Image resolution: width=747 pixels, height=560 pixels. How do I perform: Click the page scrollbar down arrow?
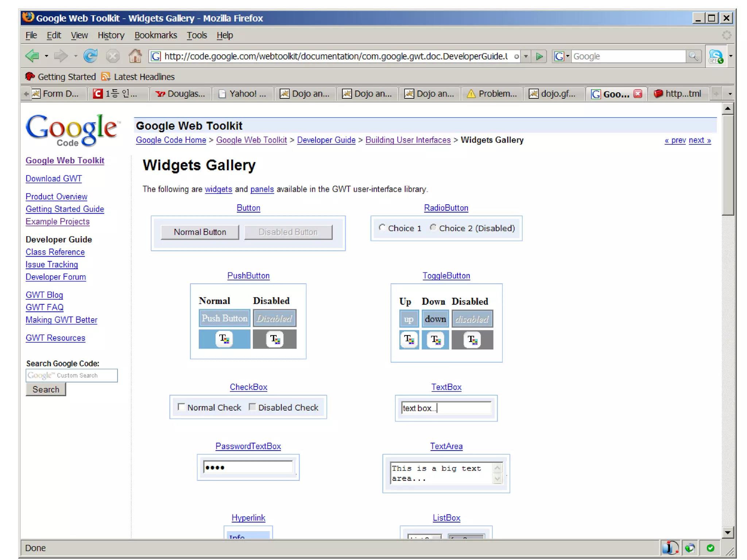click(727, 532)
